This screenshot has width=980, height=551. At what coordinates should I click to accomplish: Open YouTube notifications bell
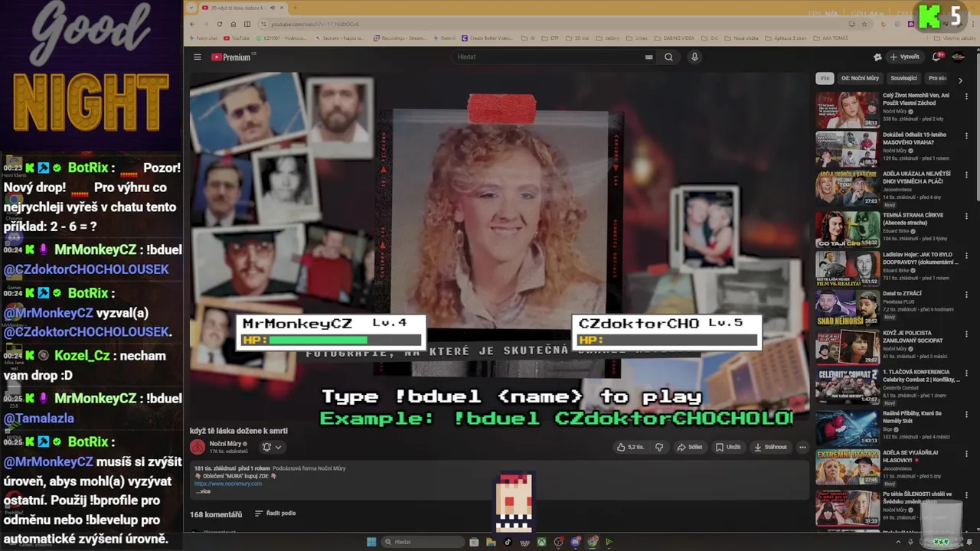pos(937,57)
